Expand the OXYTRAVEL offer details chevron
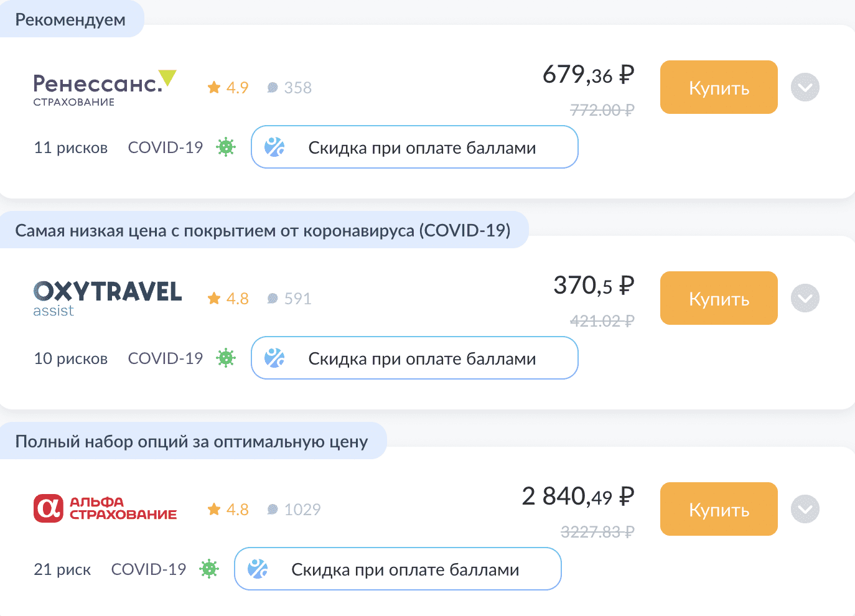The width and height of the screenshot is (855, 616). [x=805, y=299]
